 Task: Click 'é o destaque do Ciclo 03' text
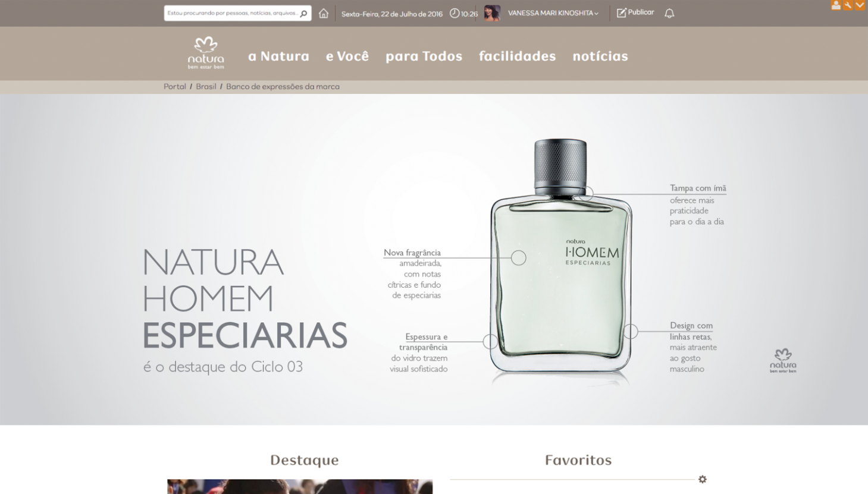coord(223,367)
